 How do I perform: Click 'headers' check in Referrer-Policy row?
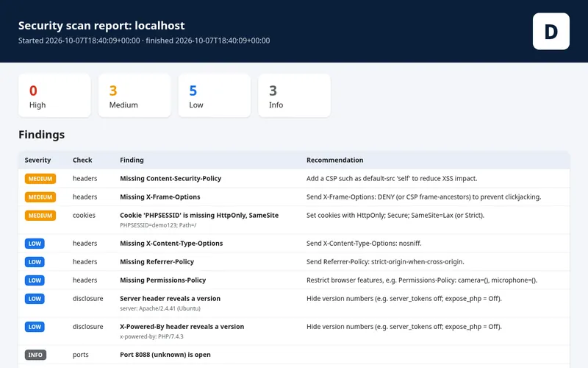[85, 262]
